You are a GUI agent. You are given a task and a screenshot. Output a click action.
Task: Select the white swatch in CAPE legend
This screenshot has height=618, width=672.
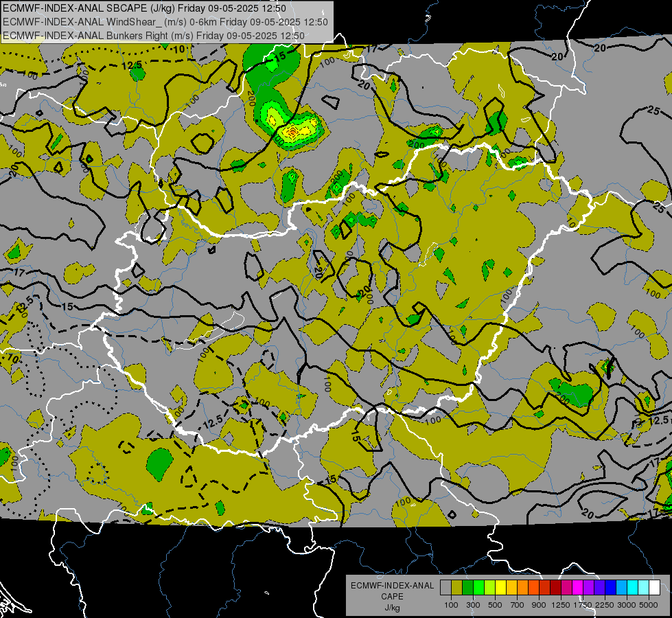click(x=654, y=588)
